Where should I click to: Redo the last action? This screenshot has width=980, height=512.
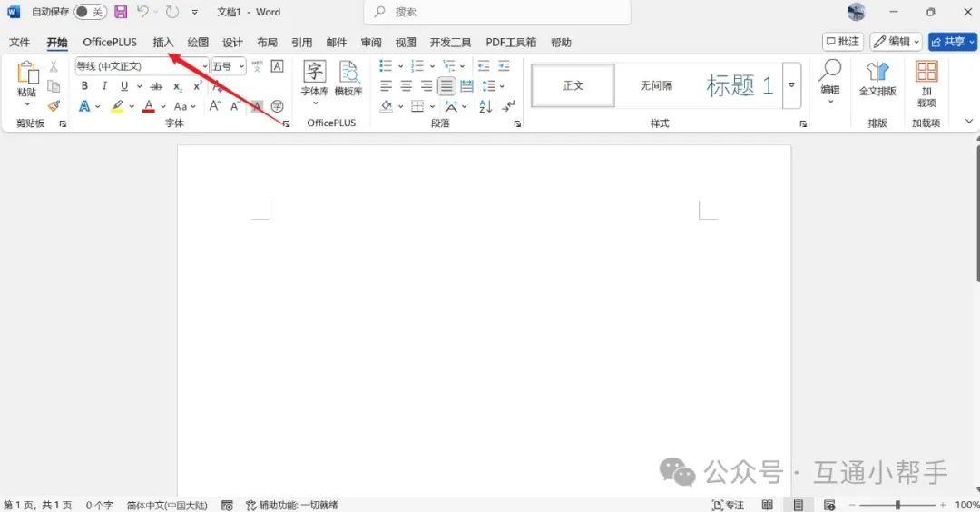(x=172, y=12)
